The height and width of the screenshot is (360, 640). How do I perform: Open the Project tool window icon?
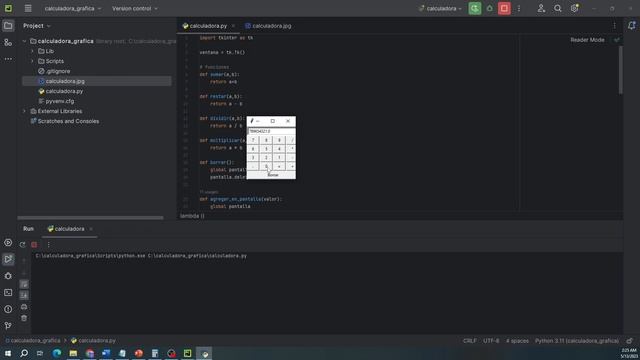pos(8,26)
